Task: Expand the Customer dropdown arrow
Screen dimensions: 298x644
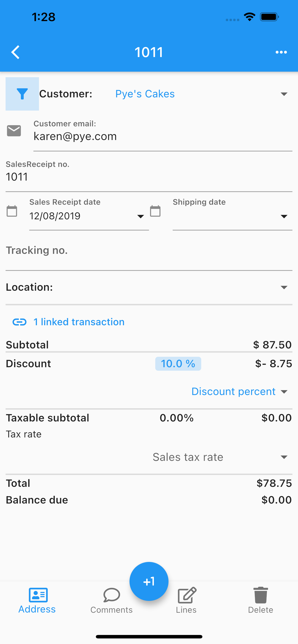Action: [284, 94]
